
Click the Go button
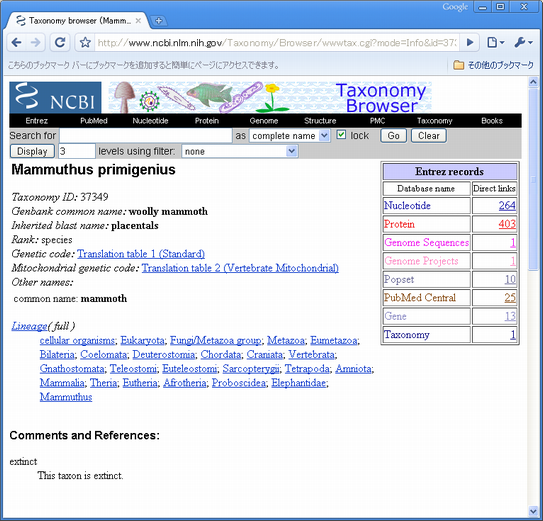click(393, 135)
